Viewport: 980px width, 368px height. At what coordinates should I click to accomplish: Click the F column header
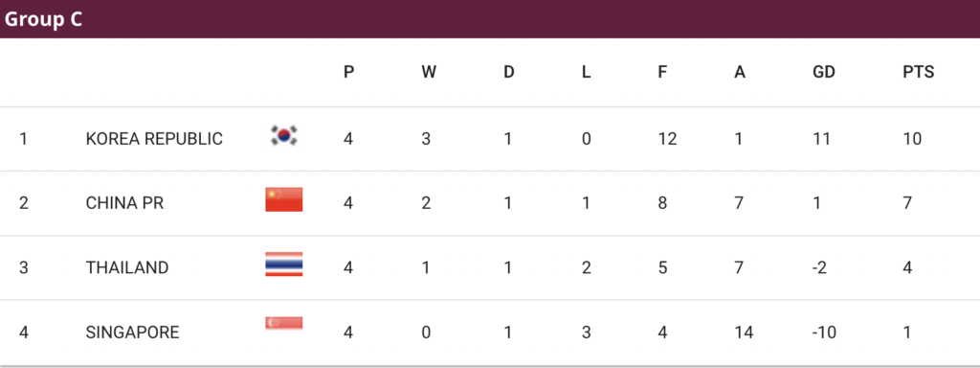pos(662,73)
